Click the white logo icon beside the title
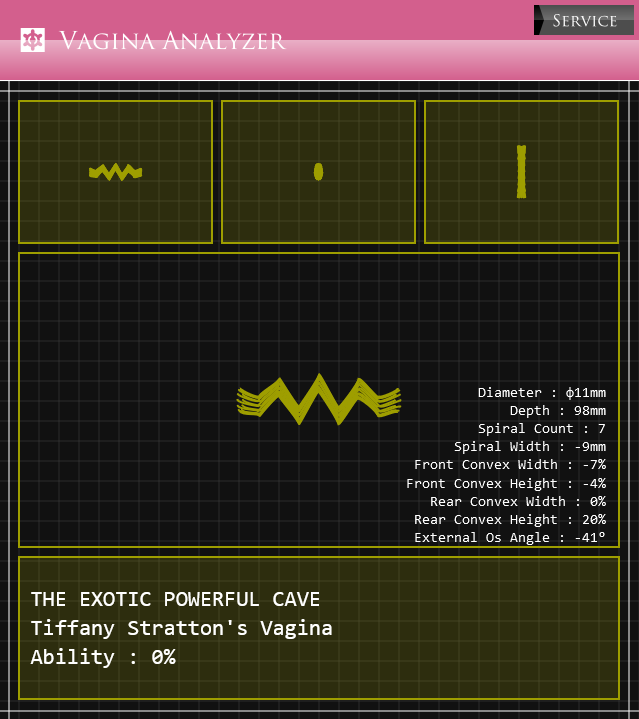 pyautogui.click(x=33, y=41)
